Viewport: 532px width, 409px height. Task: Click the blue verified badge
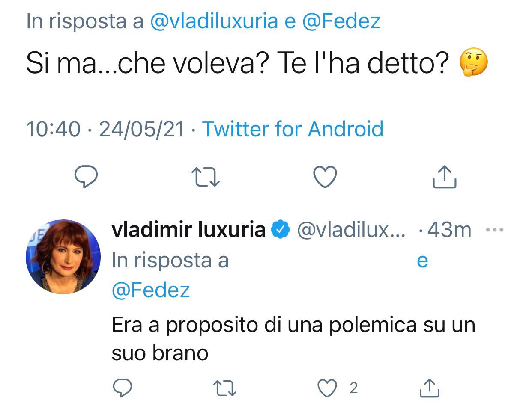(281, 230)
